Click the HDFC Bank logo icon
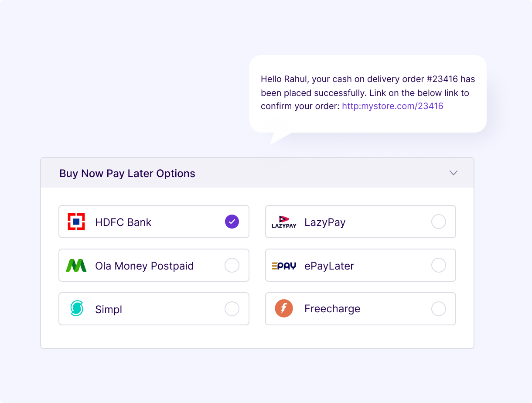The height and width of the screenshot is (403, 532). (76, 222)
